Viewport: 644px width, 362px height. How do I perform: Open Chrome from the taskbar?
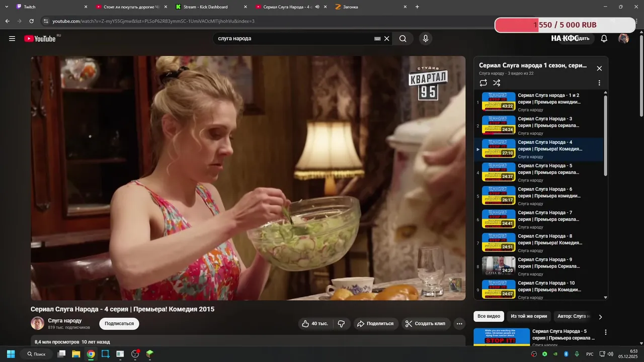tap(91, 354)
